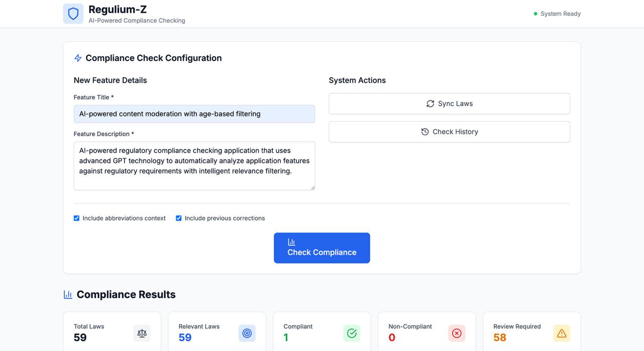Uncheck Include previous corrections checkbox
The height and width of the screenshot is (351, 644).
pos(179,218)
